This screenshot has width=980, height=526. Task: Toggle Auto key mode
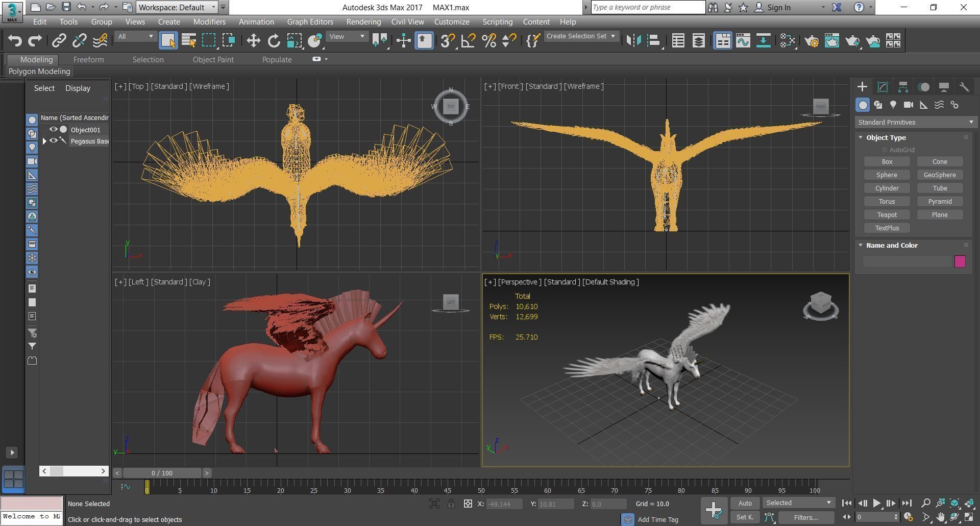745,504
